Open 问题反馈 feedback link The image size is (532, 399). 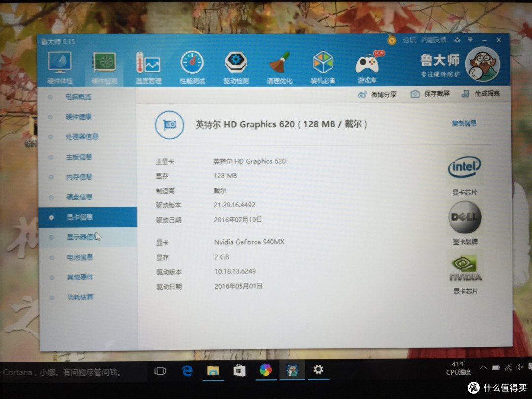point(433,40)
